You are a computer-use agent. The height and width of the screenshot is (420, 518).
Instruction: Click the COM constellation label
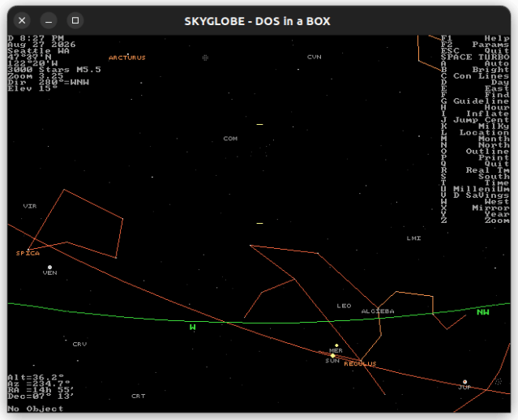(230, 139)
